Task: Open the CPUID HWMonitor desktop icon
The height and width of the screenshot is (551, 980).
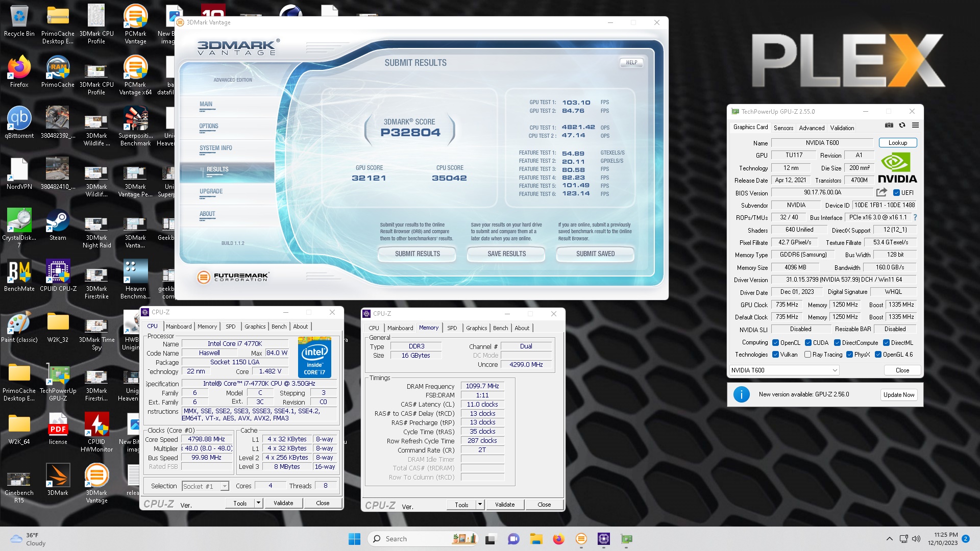Action: [x=96, y=432]
